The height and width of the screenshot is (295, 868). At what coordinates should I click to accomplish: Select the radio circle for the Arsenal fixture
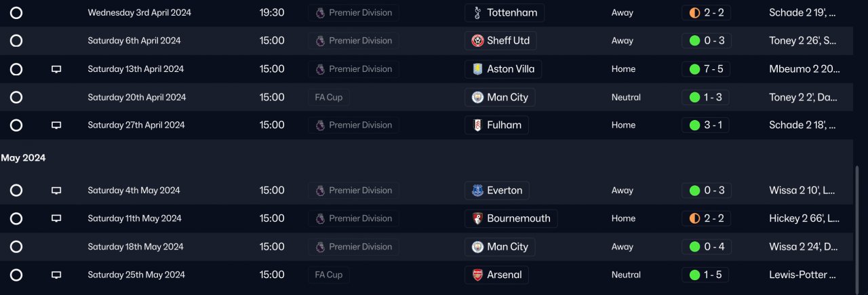16,275
